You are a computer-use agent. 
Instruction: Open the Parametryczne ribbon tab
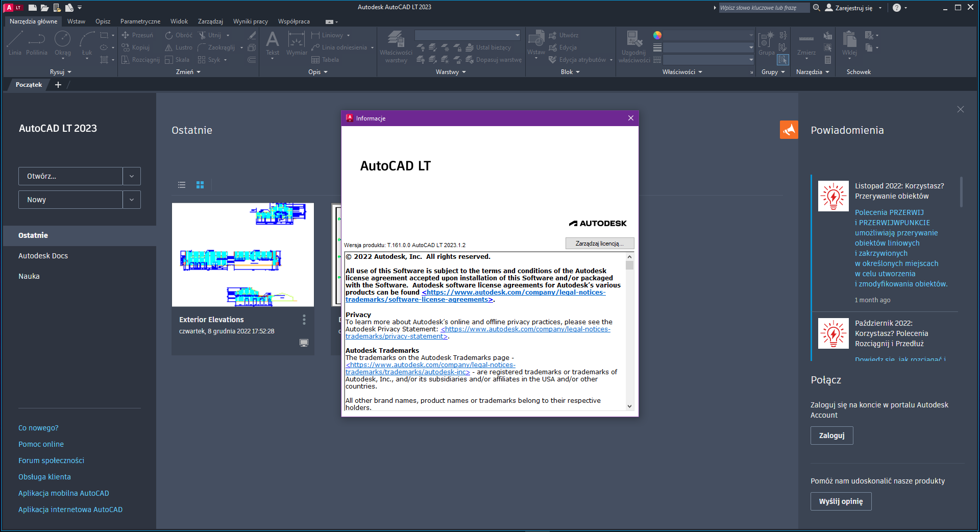click(x=140, y=21)
